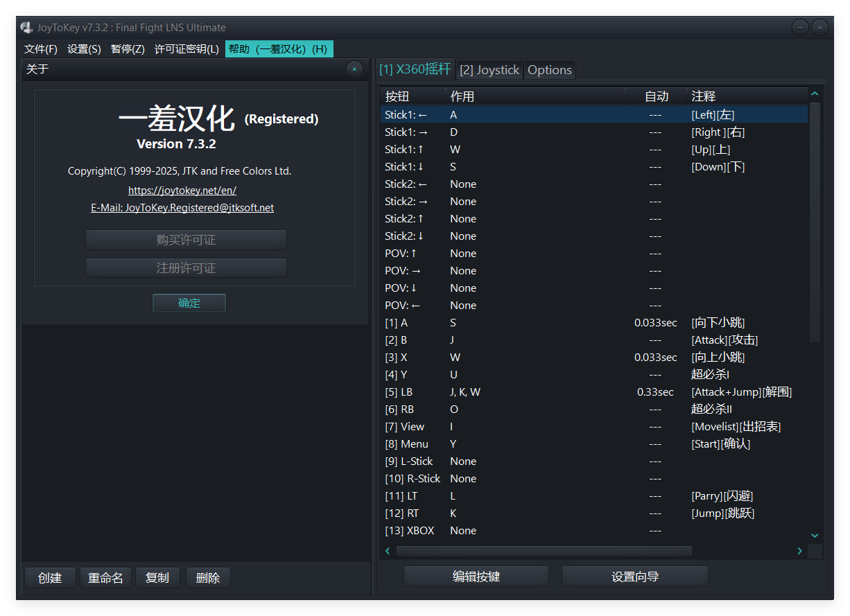Open the 暂停(Z) menu
This screenshot has width=850, height=616.
pos(127,49)
